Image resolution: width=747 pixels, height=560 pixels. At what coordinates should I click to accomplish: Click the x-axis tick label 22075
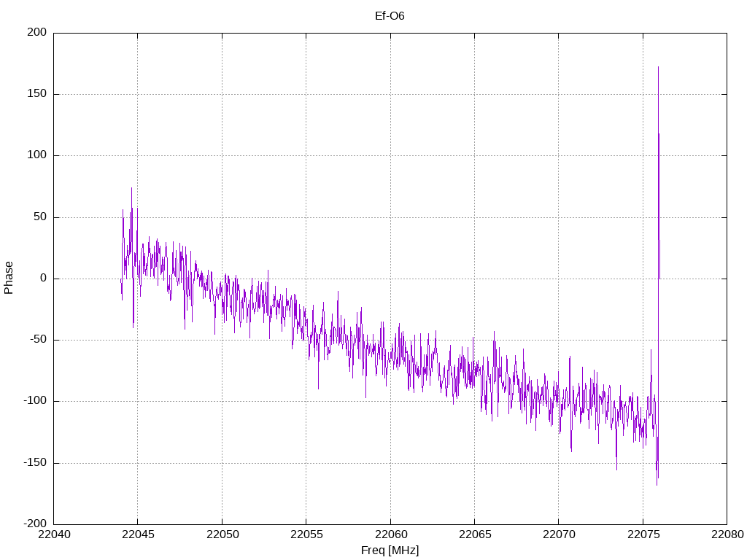click(x=643, y=534)
